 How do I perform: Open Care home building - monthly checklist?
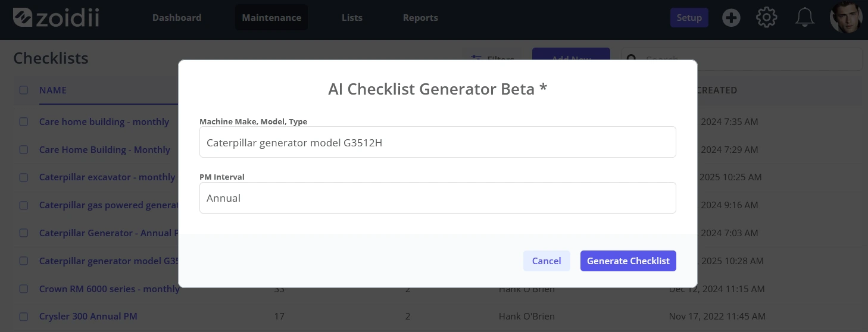point(104,121)
